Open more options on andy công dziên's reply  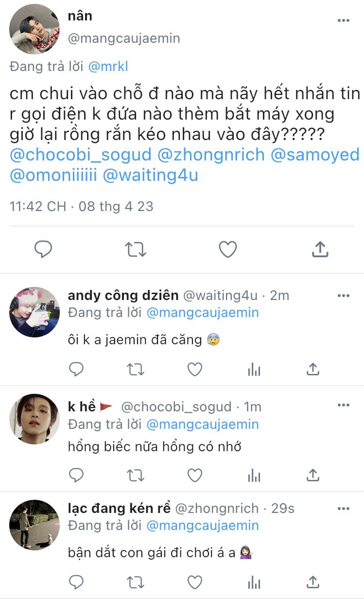point(344,296)
